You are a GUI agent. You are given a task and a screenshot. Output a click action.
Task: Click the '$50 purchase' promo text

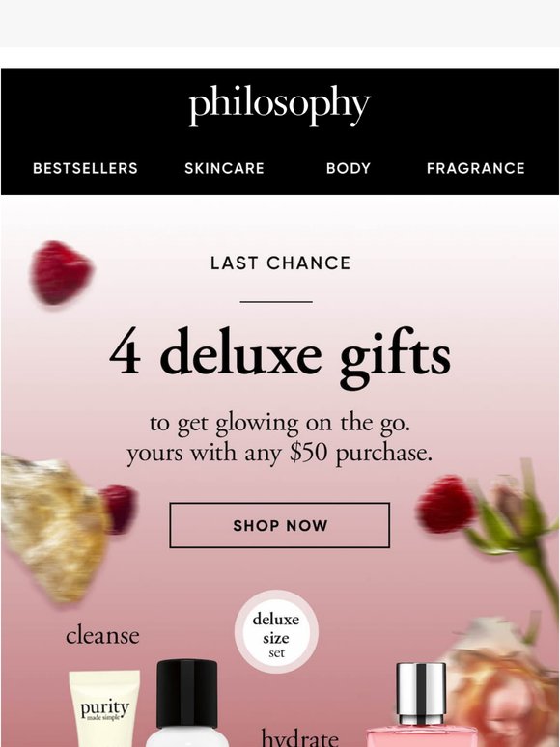click(361, 453)
